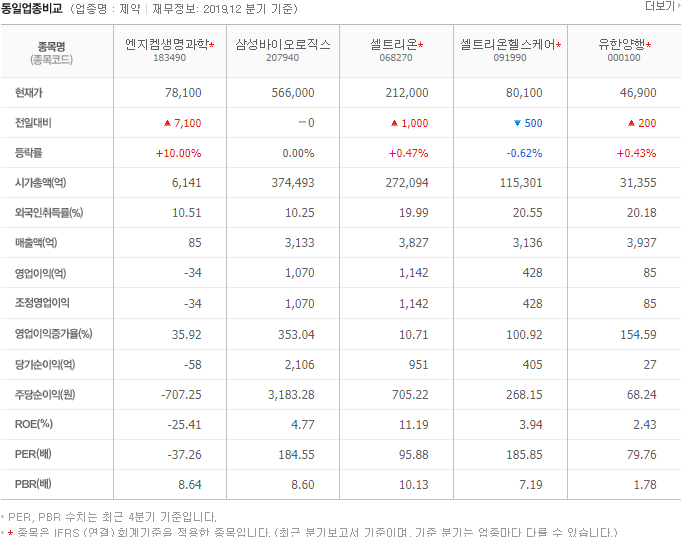Select the 당기순이익(억) row label
This screenshot has width=682, height=537.
coord(45,364)
